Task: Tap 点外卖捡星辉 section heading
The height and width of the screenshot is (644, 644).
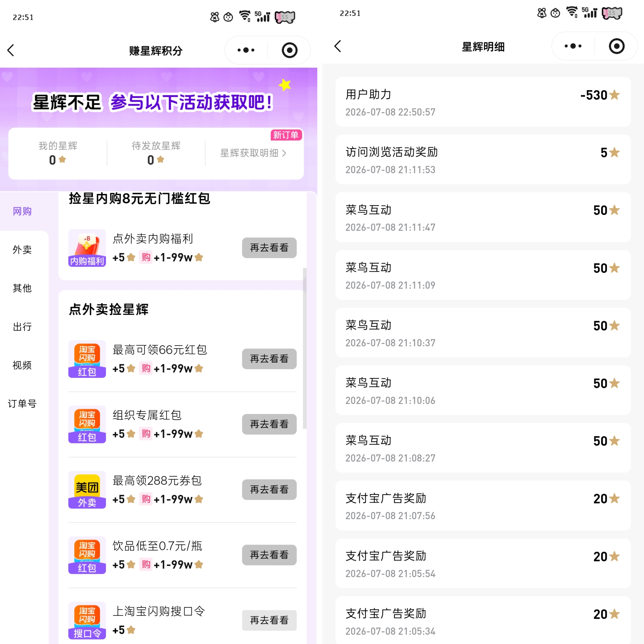Action: click(x=109, y=309)
